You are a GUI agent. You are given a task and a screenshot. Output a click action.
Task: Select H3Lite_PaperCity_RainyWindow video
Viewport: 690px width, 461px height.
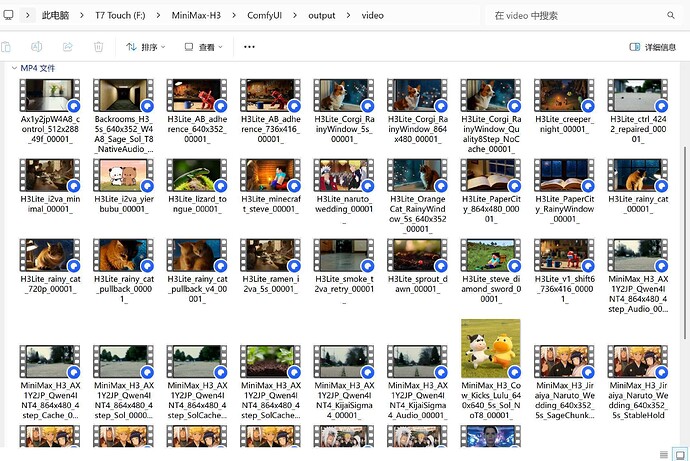point(564,190)
